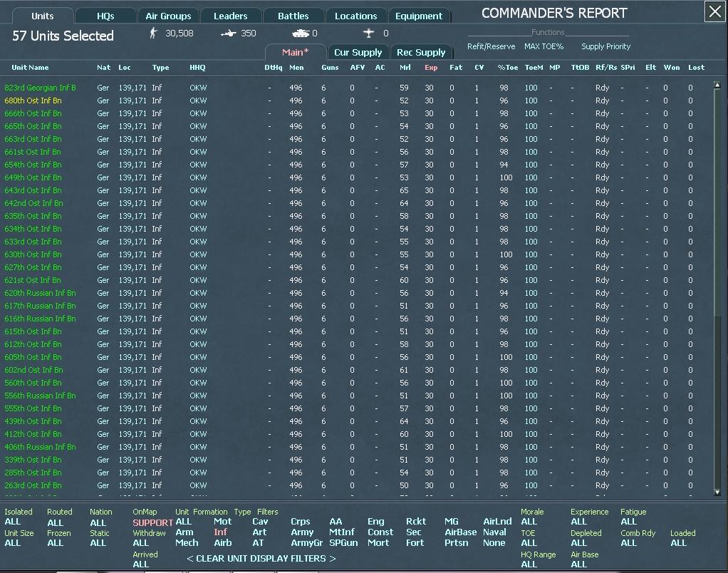
Task: Click the scrollbar down arrow
Action: point(717,492)
